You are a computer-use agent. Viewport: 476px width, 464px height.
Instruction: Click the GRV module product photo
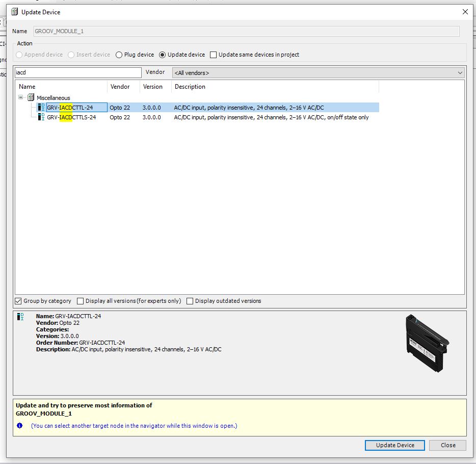(x=427, y=343)
